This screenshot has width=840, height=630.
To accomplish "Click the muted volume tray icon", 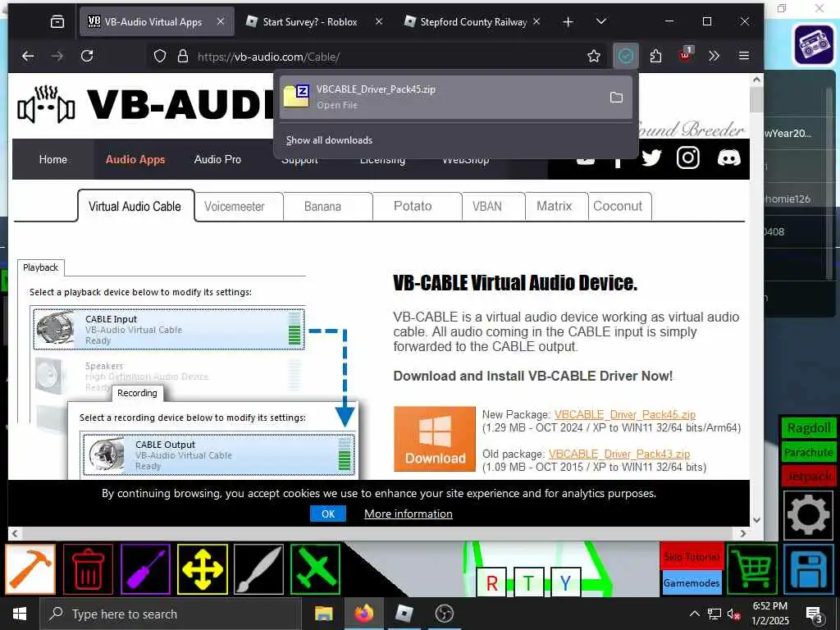I will (x=733, y=614).
